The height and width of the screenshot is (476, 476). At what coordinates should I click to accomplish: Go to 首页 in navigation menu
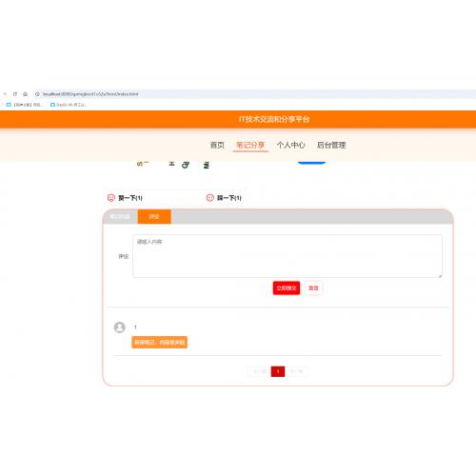click(x=217, y=145)
